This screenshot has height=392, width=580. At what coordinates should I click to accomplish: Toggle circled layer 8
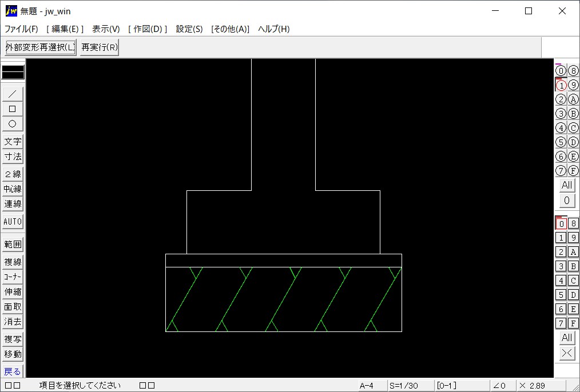(573, 70)
